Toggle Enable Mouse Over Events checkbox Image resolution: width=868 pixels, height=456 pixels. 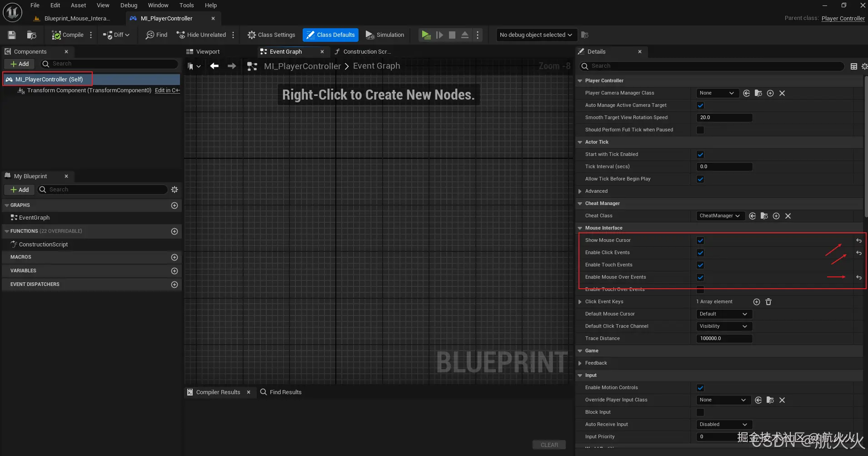[x=700, y=277]
